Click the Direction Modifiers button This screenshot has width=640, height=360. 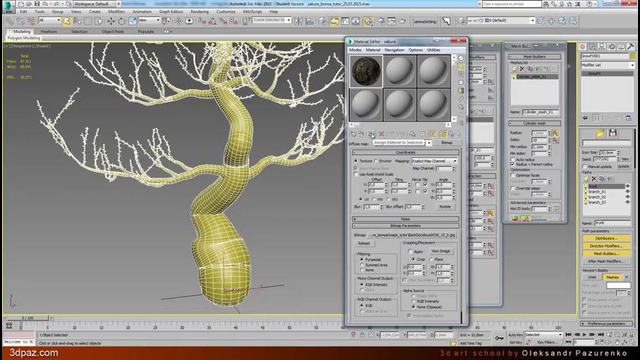point(606,246)
